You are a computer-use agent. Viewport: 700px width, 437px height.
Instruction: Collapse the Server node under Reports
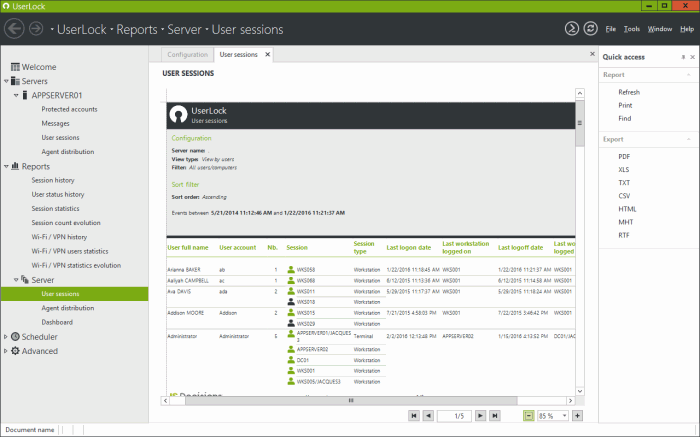pos(16,280)
